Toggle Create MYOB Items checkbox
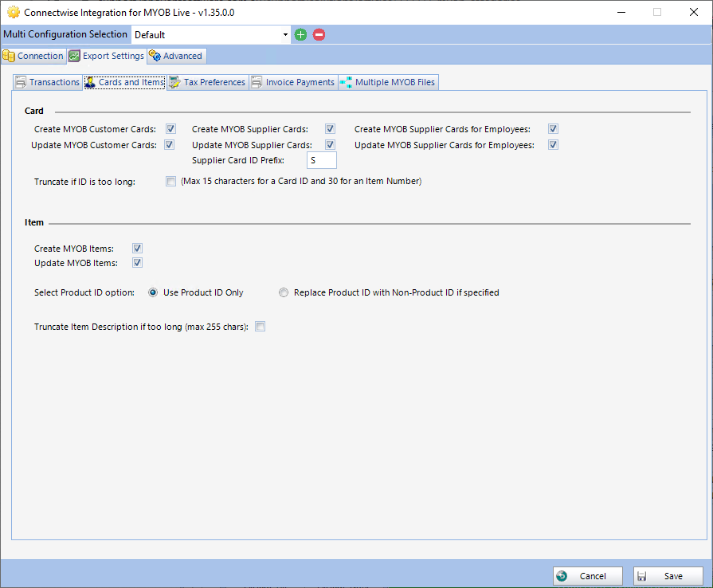Viewport: 713px width, 588px height. click(x=137, y=249)
